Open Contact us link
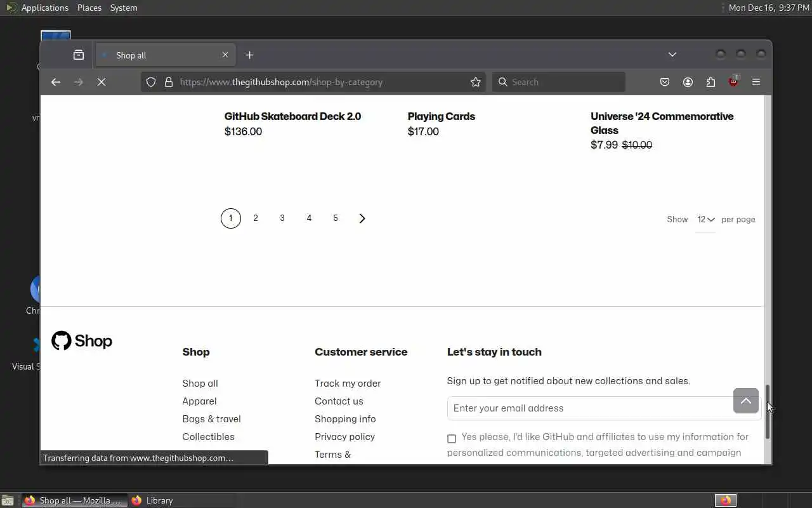The height and width of the screenshot is (508, 812). coord(339,401)
